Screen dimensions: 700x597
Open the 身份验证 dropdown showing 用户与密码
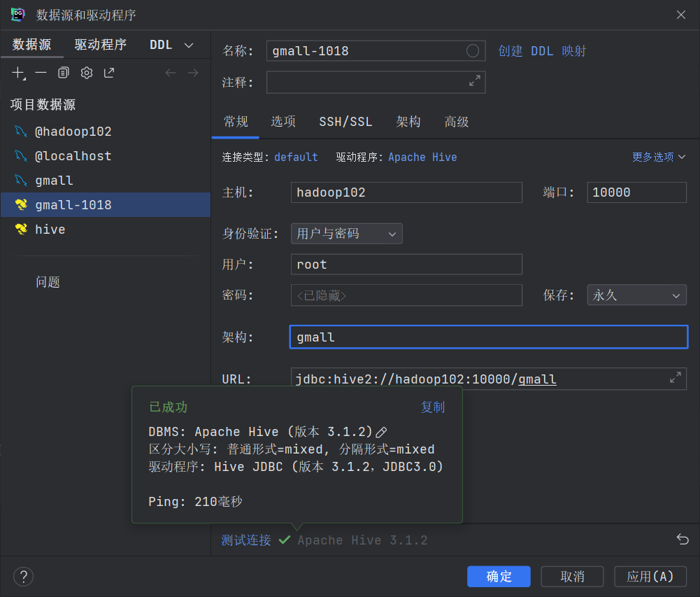pyautogui.click(x=346, y=234)
